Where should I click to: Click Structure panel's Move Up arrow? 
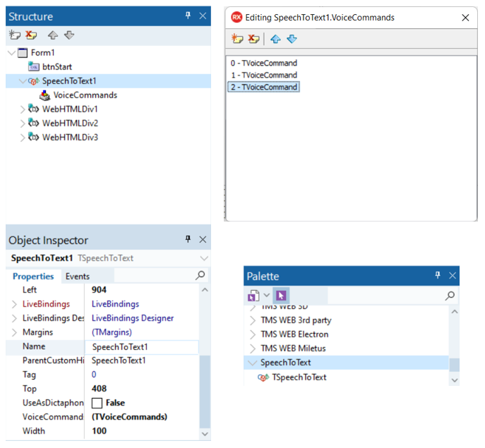53,35
